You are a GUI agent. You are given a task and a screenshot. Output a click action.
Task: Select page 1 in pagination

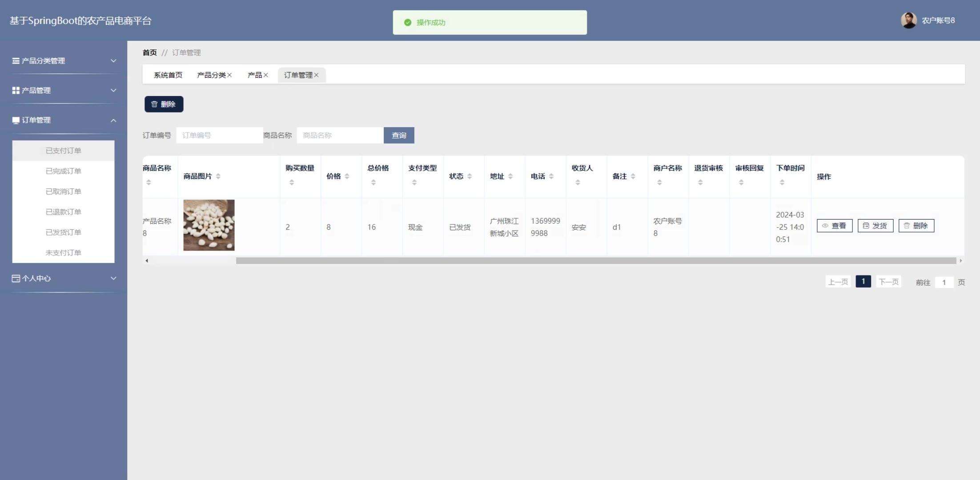(x=863, y=281)
